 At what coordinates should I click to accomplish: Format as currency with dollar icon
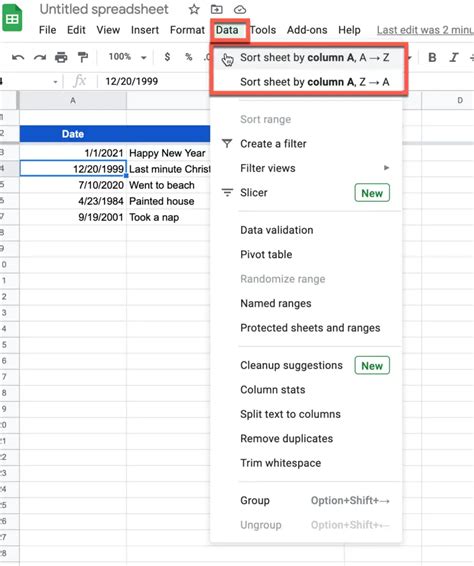[167, 57]
